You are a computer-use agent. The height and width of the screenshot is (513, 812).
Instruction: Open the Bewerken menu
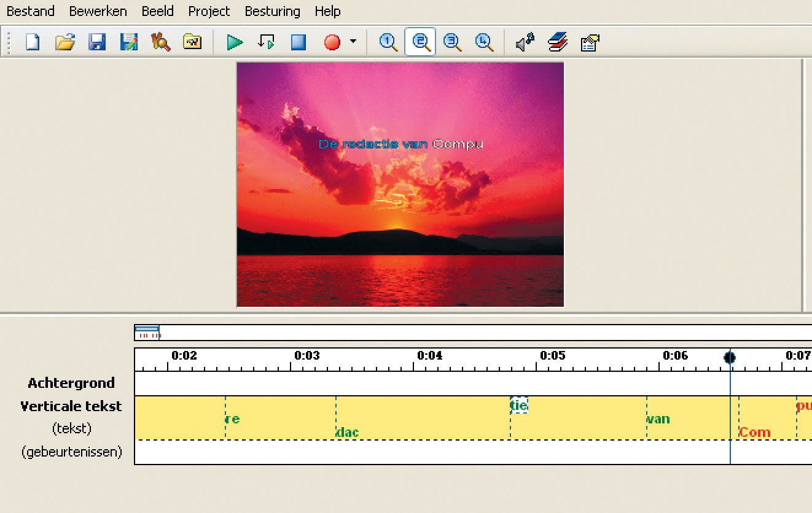(x=98, y=11)
